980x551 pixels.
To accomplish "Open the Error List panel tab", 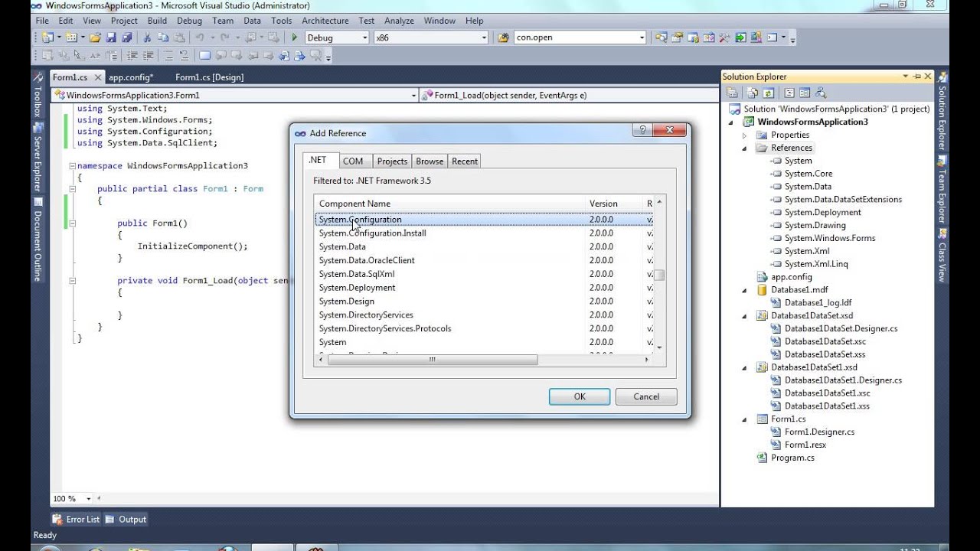I will (77, 519).
